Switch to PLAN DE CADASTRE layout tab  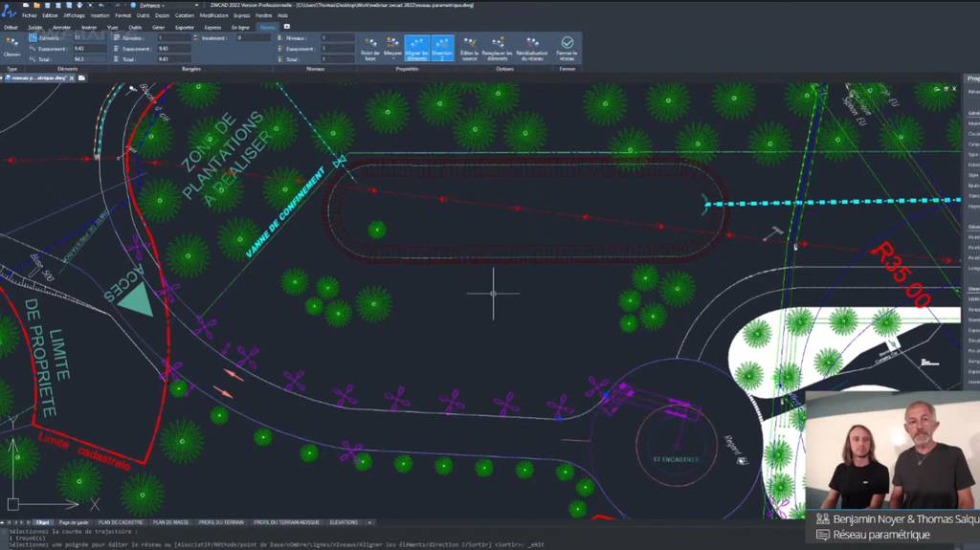[121, 522]
